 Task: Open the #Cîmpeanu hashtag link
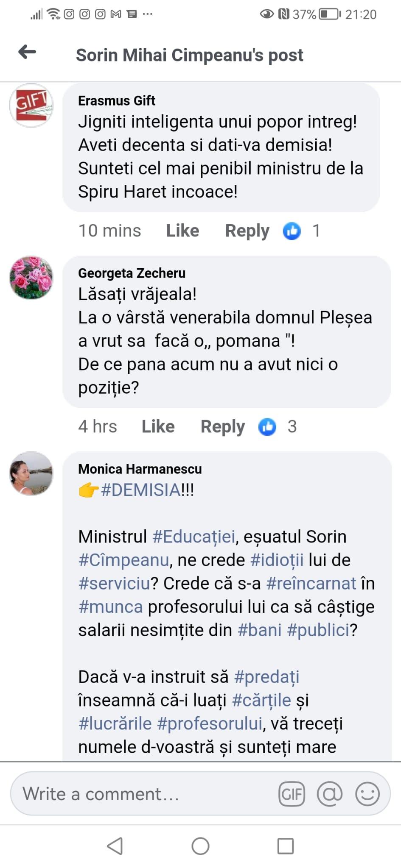pos(124,560)
